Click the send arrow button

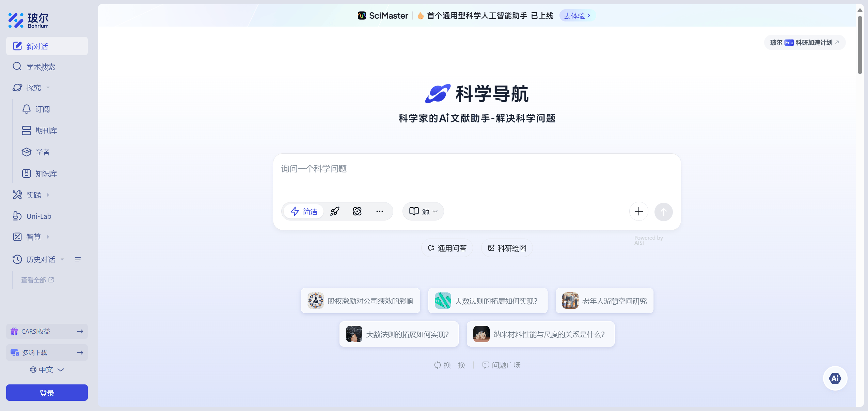663,211
